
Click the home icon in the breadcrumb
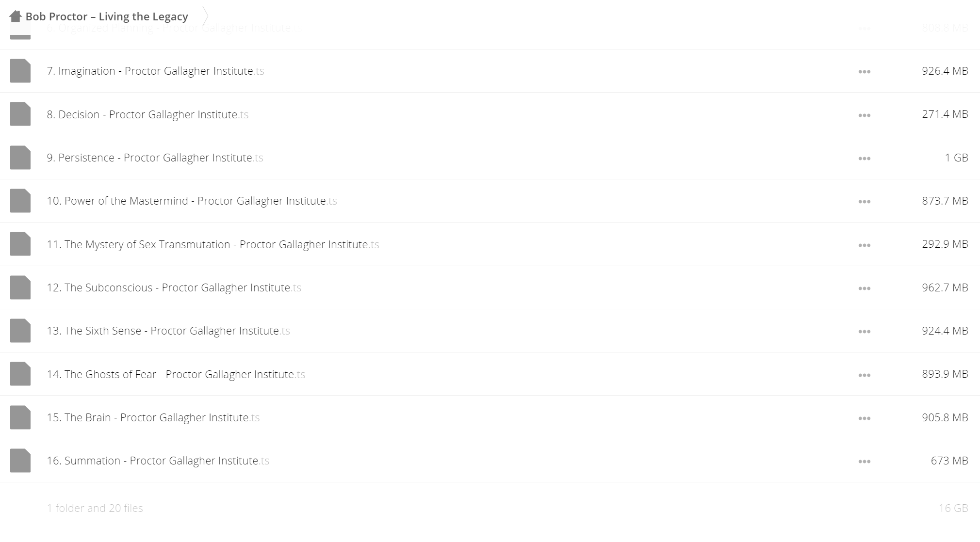[16, 16]
